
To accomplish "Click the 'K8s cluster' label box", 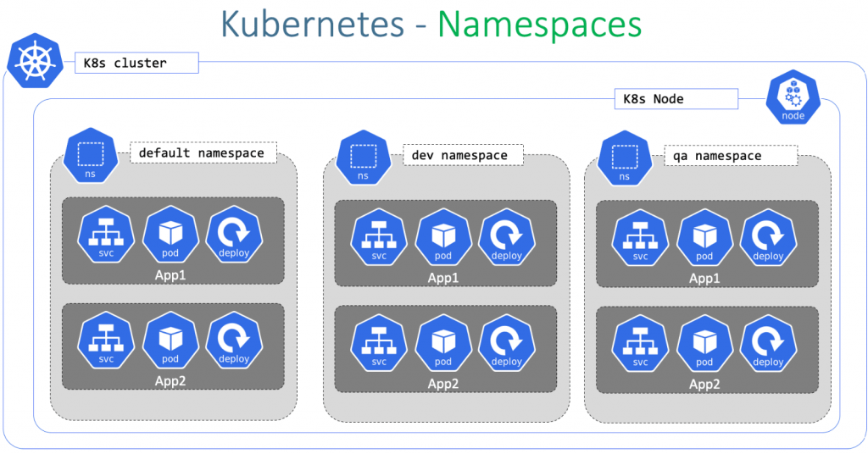I will pyautogui.click(x=136, y=63).
